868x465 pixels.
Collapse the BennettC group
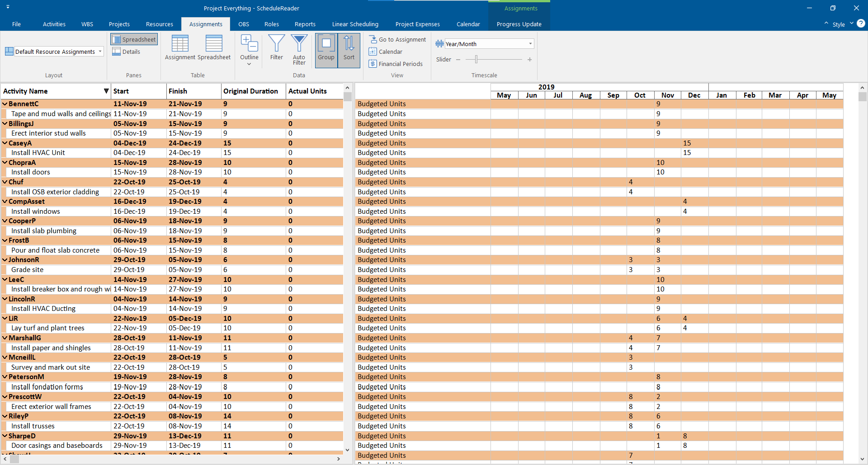click(x=5, y=104)
